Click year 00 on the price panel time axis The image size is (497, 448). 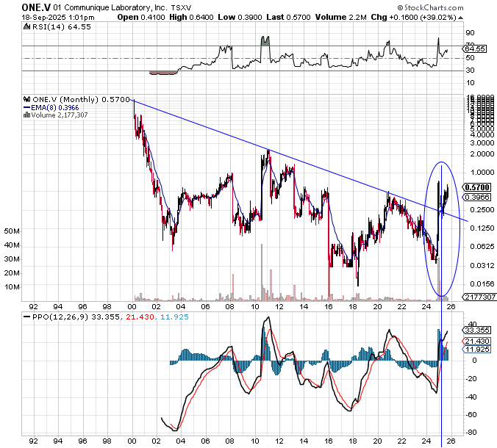132,306
